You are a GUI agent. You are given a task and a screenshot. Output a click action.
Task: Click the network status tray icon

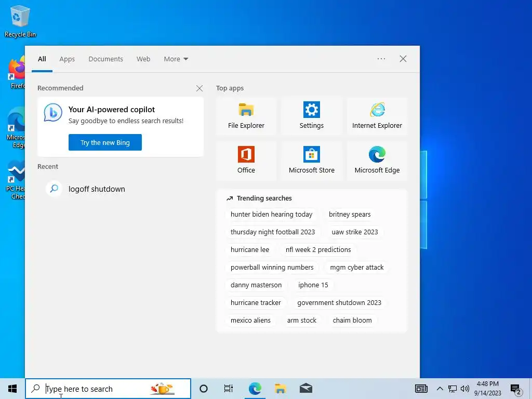(453, 389)
